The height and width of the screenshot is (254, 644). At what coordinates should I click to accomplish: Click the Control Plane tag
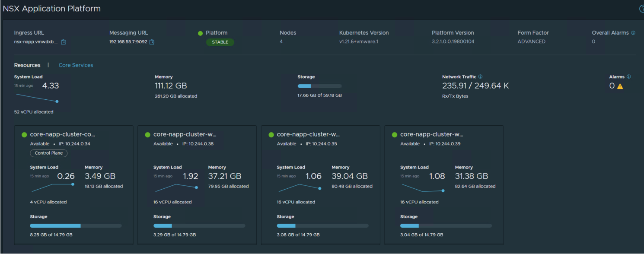tap(49, 153)
